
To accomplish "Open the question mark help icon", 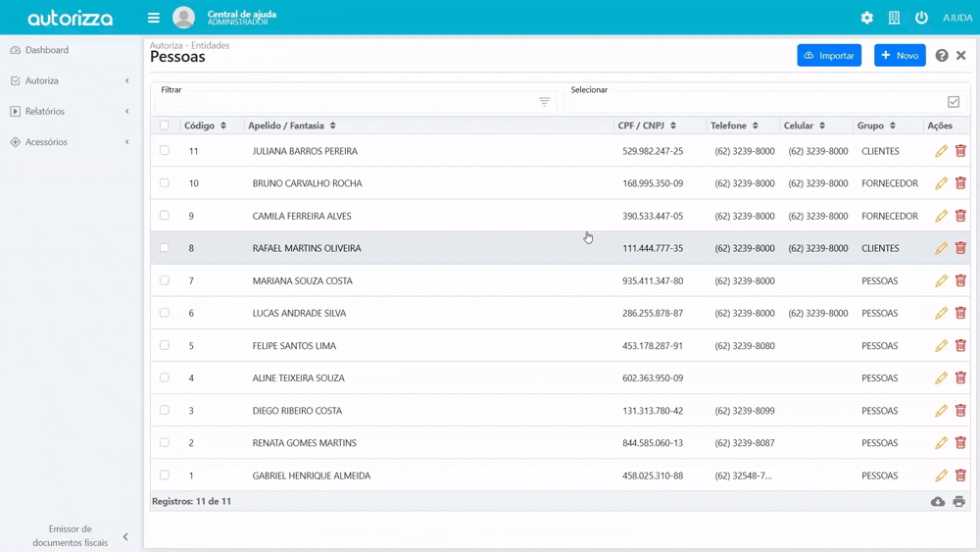I will [942, 56].
